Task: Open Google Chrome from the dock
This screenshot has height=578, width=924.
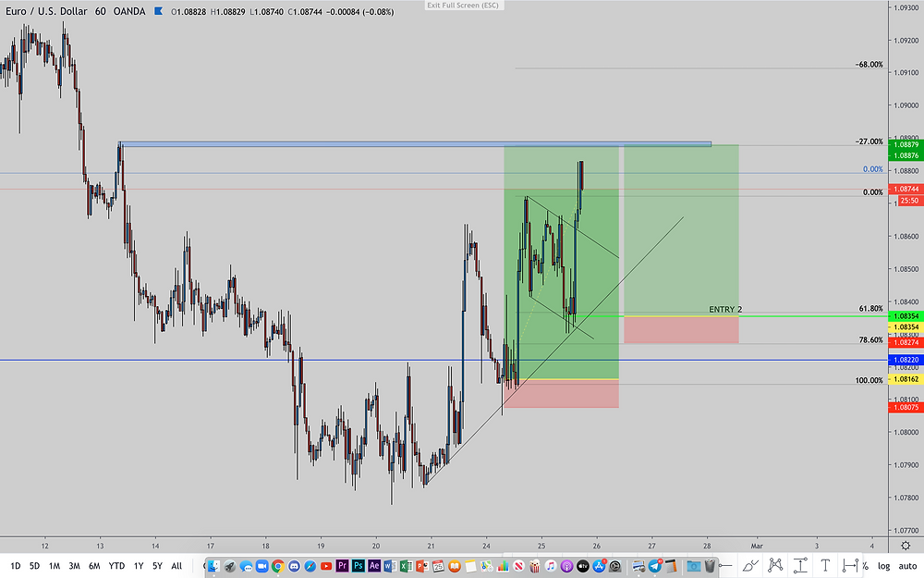Action: (x=277, y=566)
